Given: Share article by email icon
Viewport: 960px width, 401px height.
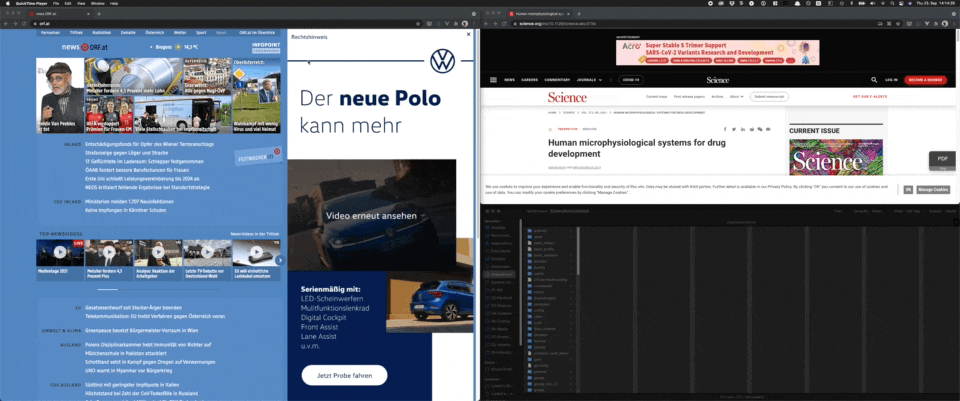Looking at the screenshot, I should pyautogui.click(x=768, y=129).
